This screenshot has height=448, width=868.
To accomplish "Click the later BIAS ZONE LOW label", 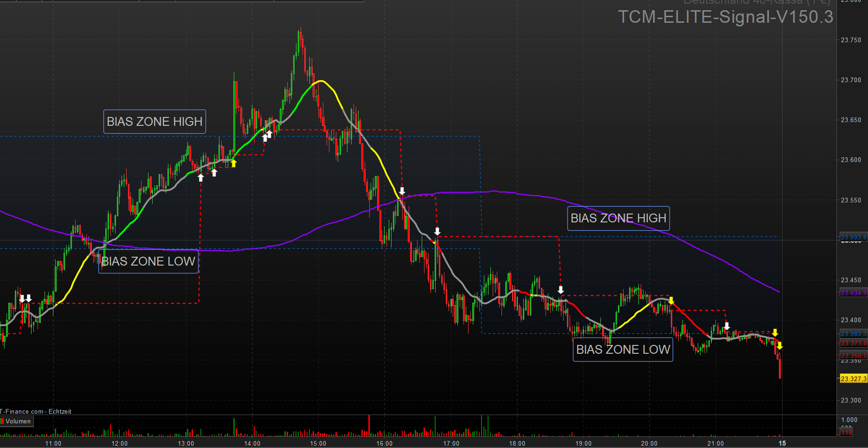I will coord(623,350).
